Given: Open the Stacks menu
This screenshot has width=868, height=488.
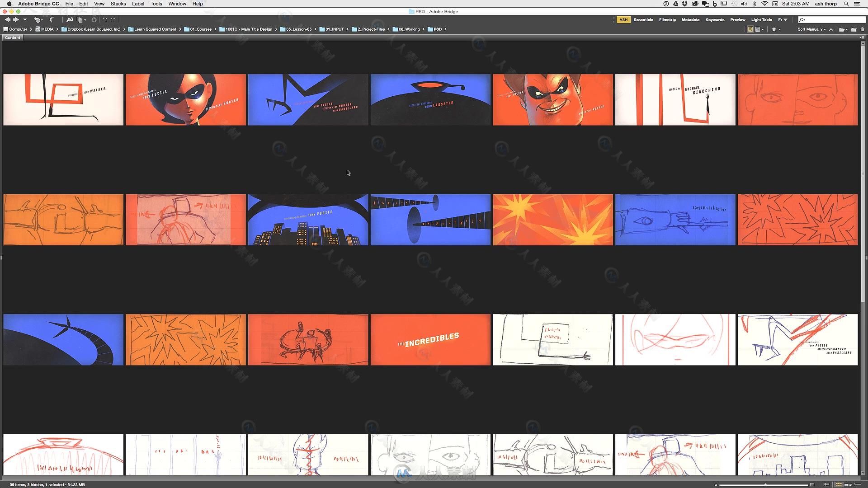Looking at the screenshot, I should coord(118,4).
